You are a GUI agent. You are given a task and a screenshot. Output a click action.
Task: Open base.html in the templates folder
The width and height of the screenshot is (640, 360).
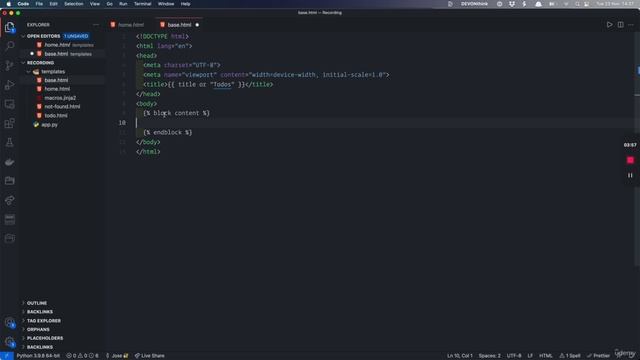click(x=56, y=80)
